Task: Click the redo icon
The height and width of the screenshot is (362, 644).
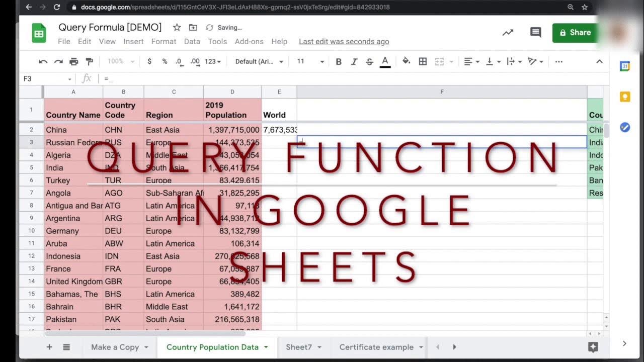Action: tap(58, 61)
